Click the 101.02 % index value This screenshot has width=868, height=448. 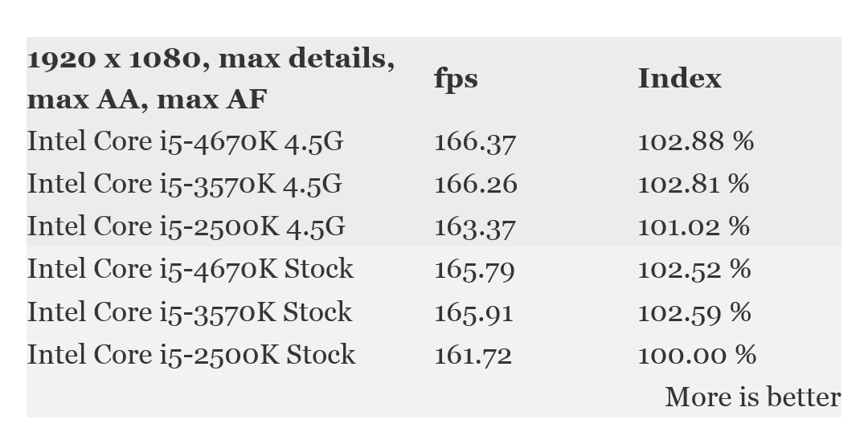pos(693,227)
